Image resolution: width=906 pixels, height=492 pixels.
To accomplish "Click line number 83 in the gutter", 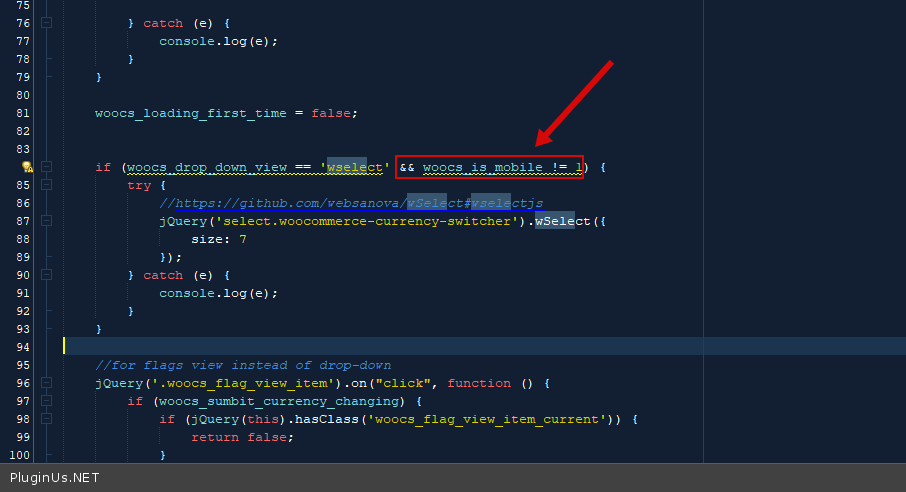I will [x=23, y=149].
